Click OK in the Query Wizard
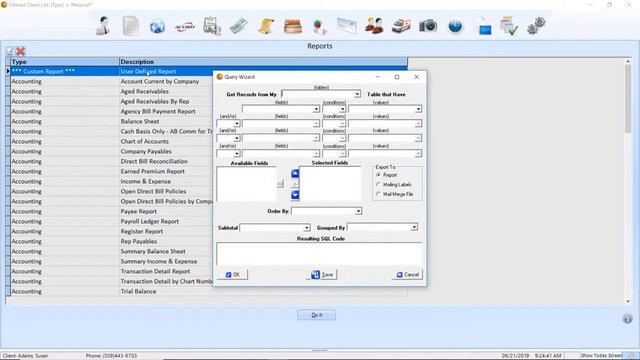 (x=233, y=275)
